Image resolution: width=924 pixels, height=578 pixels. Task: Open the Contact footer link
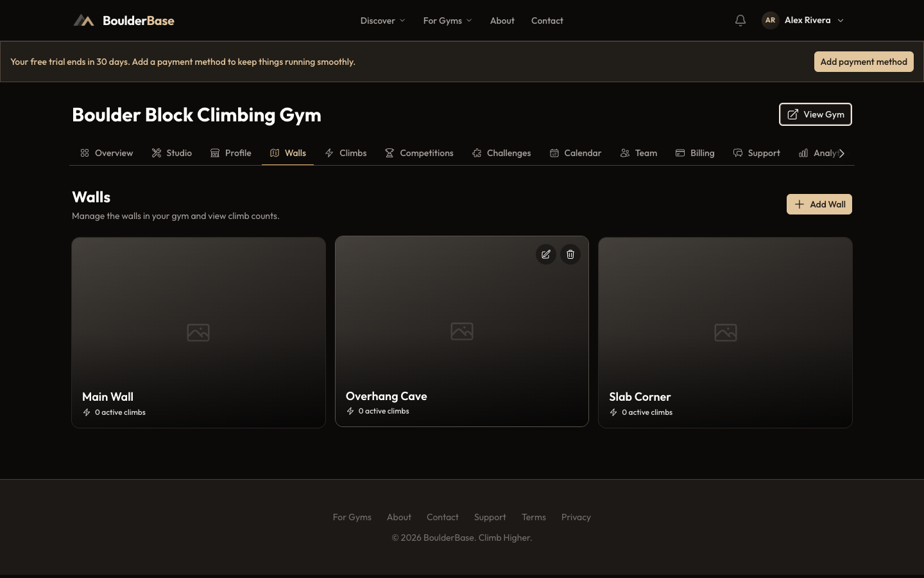443,517
